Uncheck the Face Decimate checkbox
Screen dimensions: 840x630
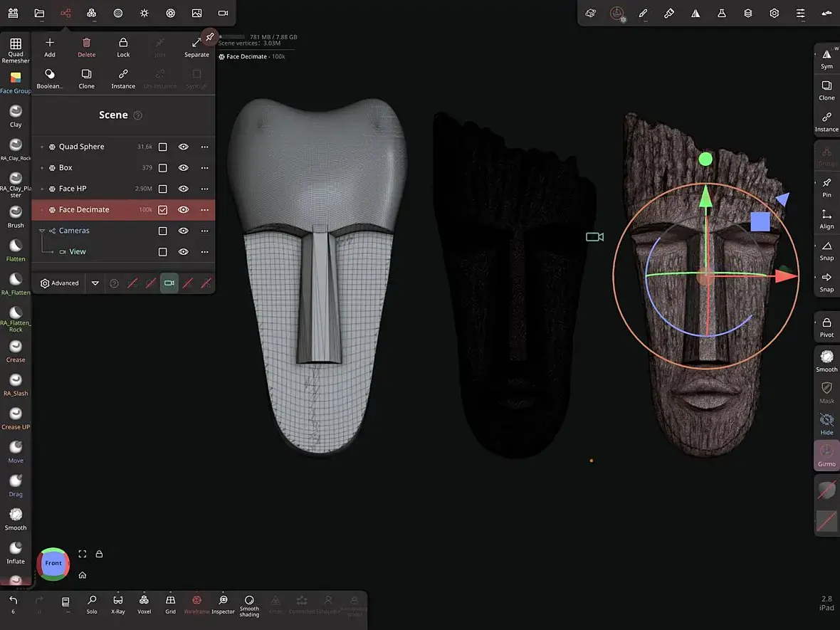(x=162, y=210)
